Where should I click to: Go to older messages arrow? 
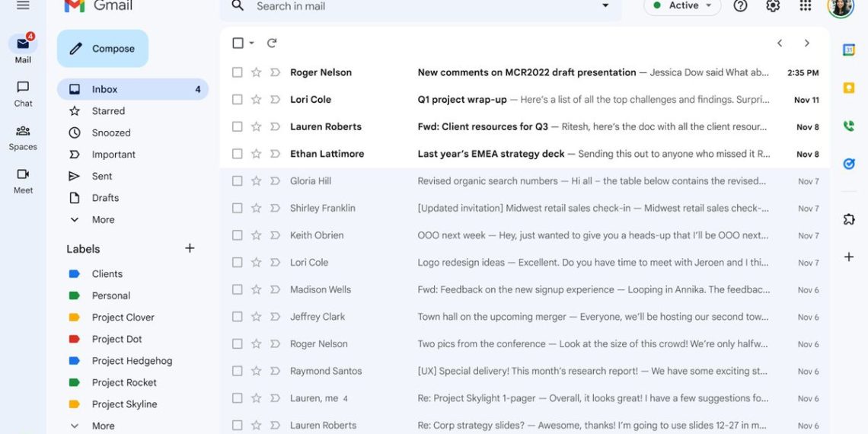(x=806, y=43)
